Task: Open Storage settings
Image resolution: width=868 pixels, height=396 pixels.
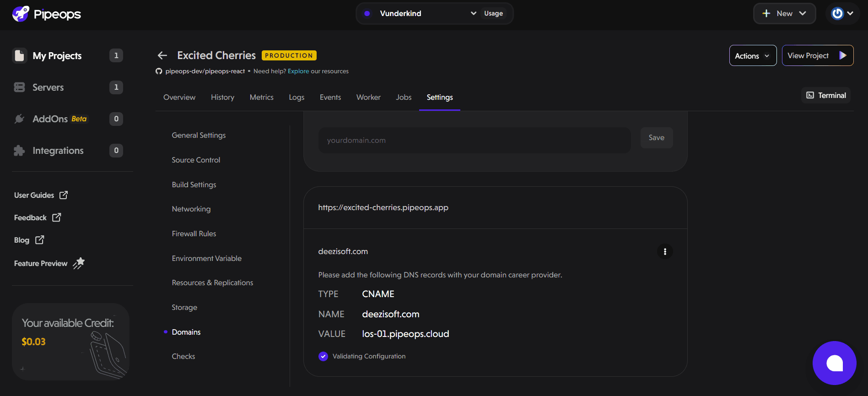Action: coord(184,308)
